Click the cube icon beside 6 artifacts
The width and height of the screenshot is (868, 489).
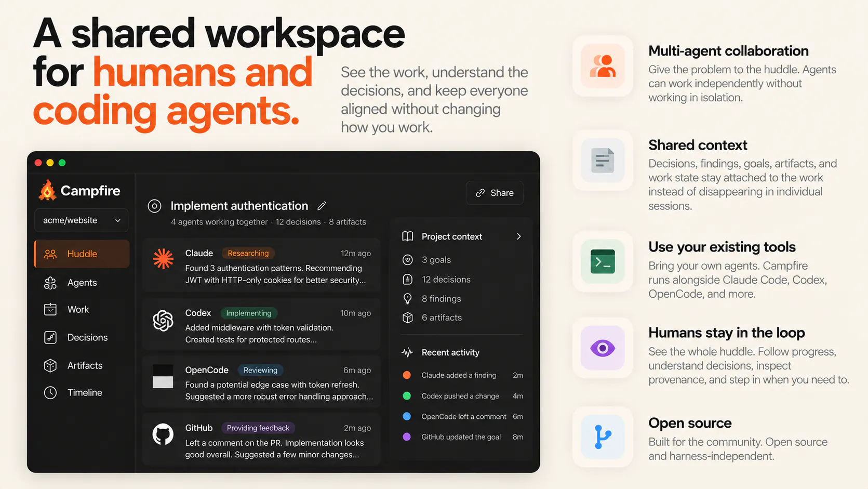click(x=408, y=318)
